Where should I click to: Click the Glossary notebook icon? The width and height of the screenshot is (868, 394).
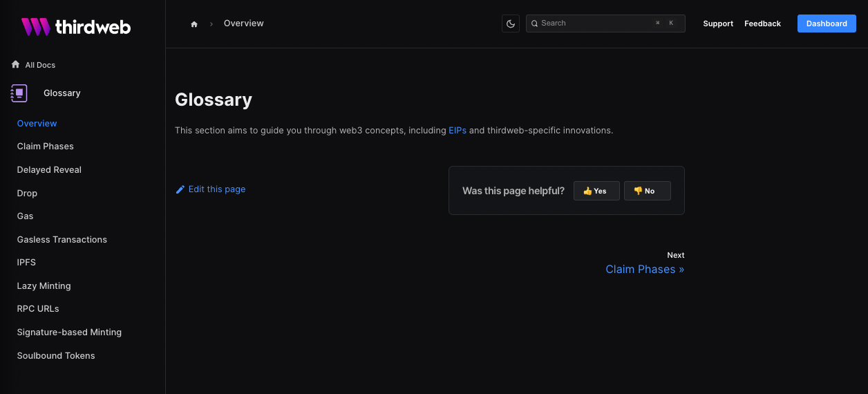[x=19, y=93]
